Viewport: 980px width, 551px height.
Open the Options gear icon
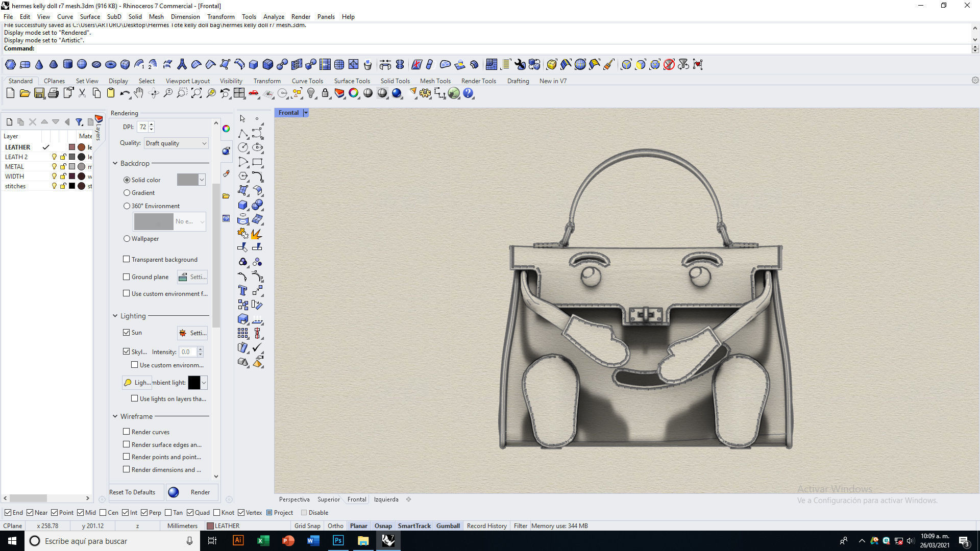(425, 93)
